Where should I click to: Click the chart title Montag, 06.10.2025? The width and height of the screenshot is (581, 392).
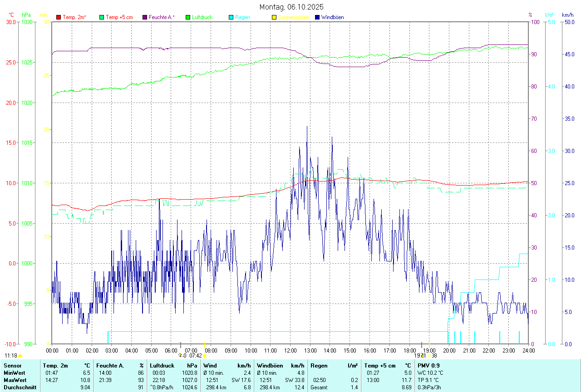point(291,7)
